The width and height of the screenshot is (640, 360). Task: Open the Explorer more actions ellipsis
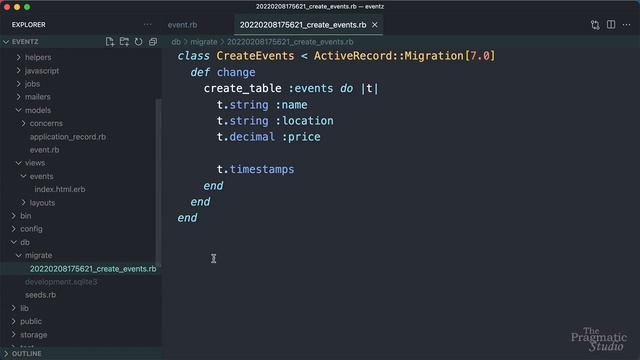pos(147,24)
